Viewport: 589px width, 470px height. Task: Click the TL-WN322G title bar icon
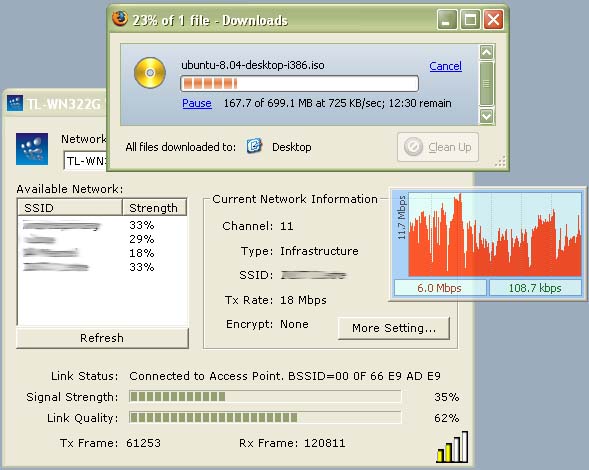[15, 103]
